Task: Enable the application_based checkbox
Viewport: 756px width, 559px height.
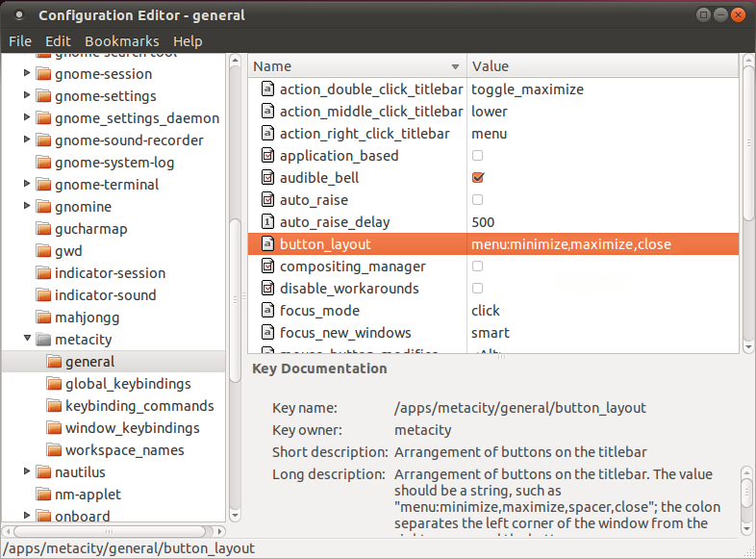Action: click(x=477, y=155)
